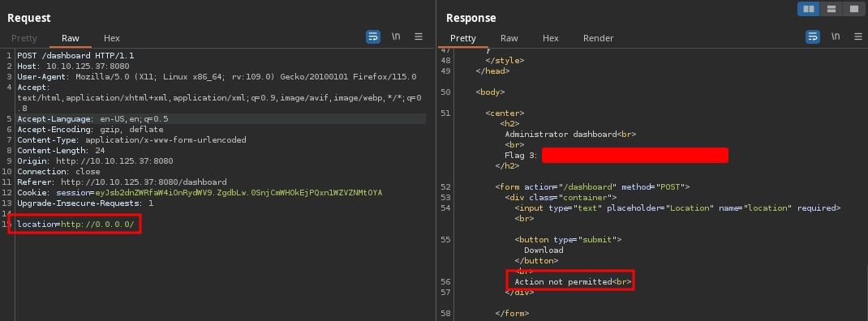The width and height of the screenshot is (868, 321).
Task: Open the Response Pretty tab
Action: (x=462, y=38)
